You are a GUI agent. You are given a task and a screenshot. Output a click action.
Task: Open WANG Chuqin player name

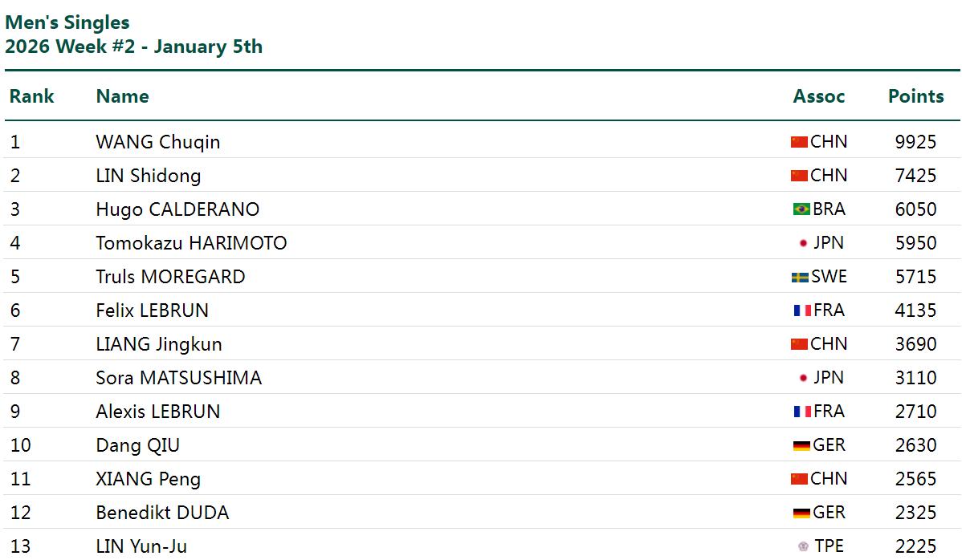pos(157,142)
